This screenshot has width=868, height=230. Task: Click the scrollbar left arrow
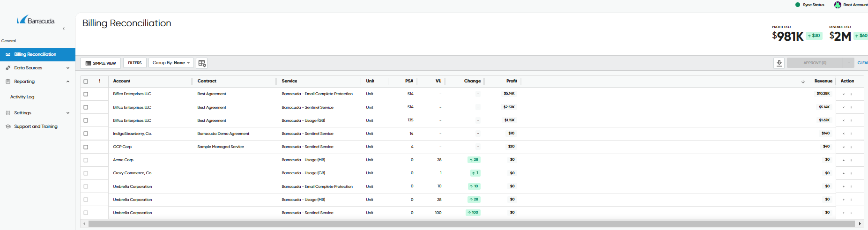click(x=84, y=224)
